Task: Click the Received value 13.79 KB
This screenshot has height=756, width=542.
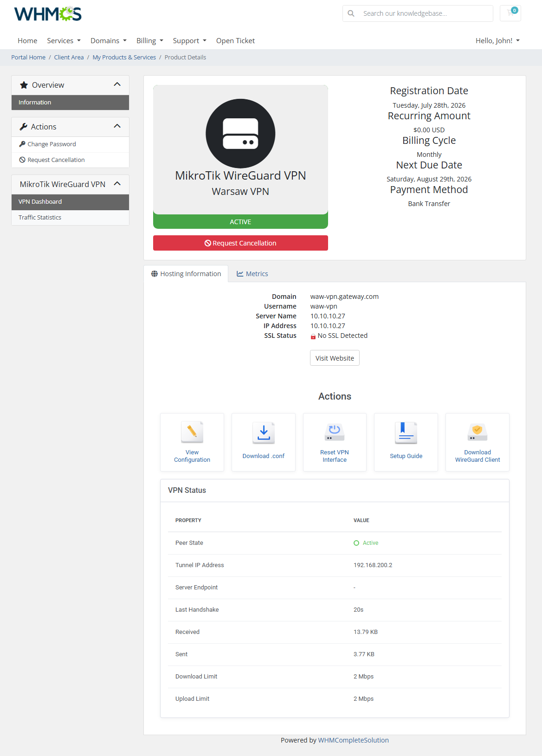Action: [x=366, y=632]
